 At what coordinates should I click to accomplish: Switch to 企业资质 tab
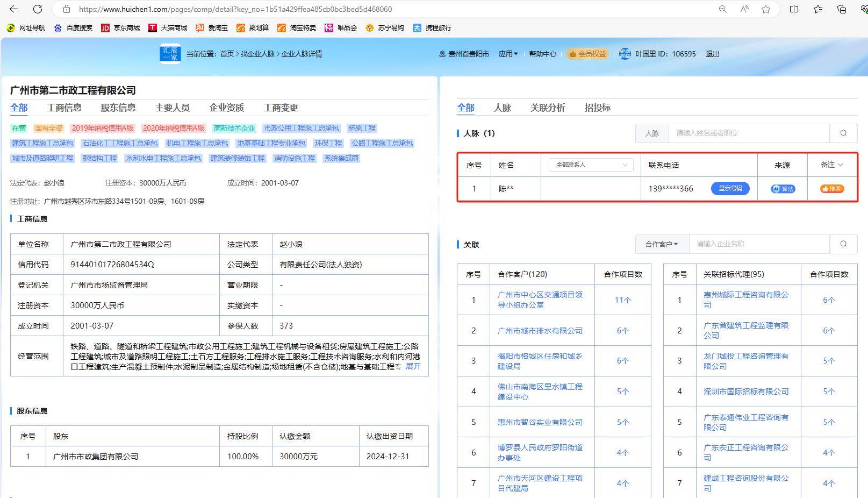coord(227,108)
